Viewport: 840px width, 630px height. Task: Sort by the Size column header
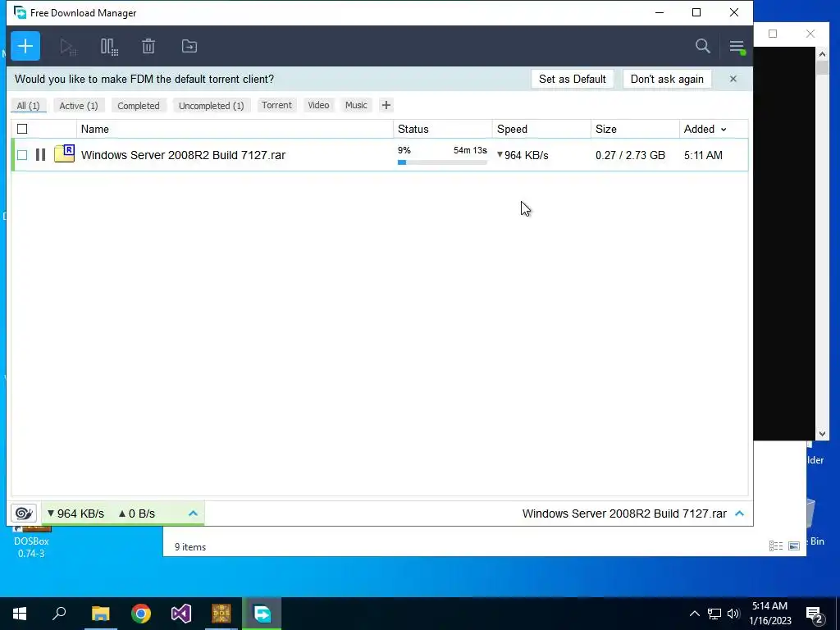pos(635,129)
